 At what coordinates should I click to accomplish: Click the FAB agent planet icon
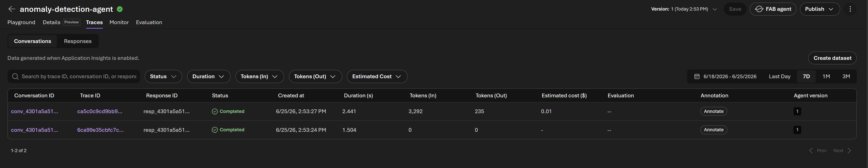tap(759, 9)
